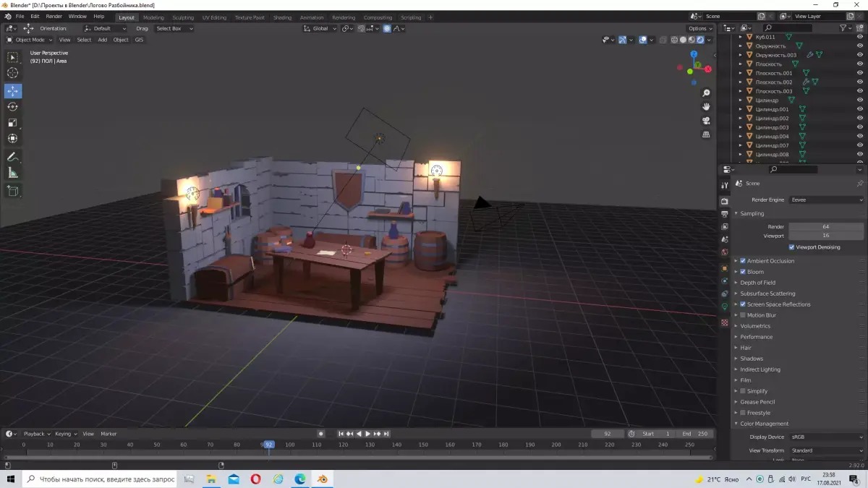Open the World properties tab
This screenshot has width=868, height=488.
pyautogui.click(x=725, y=252)
